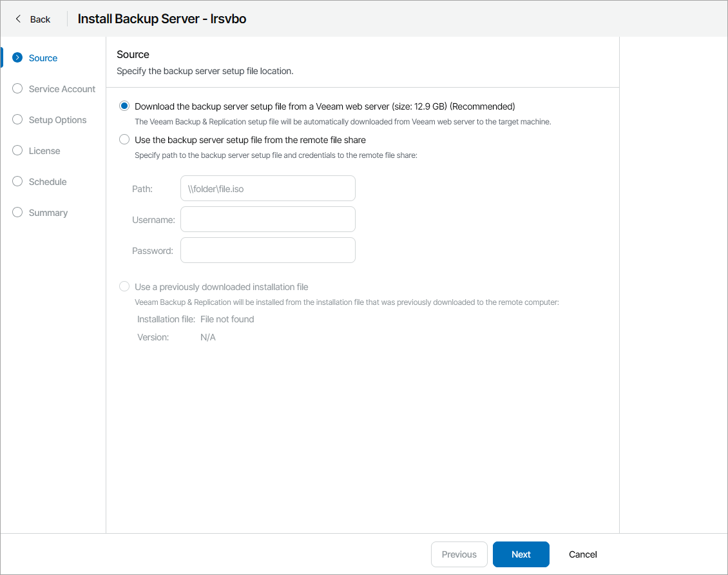The image size is (728, 575).
Task: Click the Previous button
Action: click(x=459, y=554)
